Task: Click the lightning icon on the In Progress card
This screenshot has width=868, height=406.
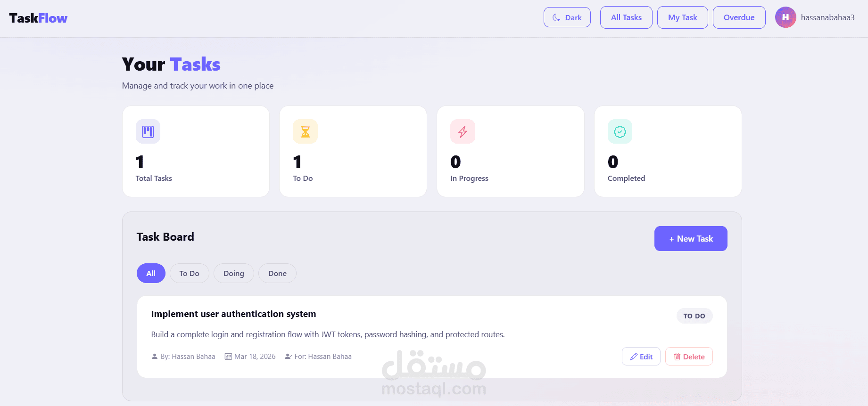Action: (463, 131)
